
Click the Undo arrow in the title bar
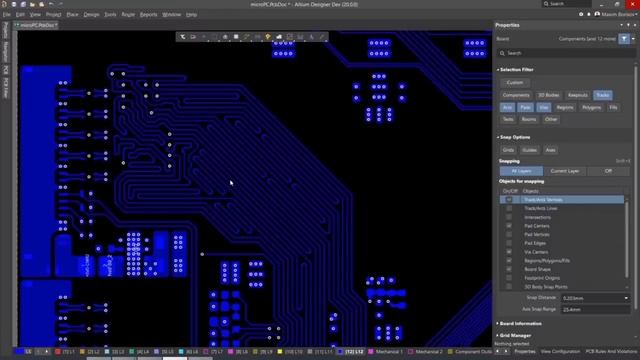point(51,4)
